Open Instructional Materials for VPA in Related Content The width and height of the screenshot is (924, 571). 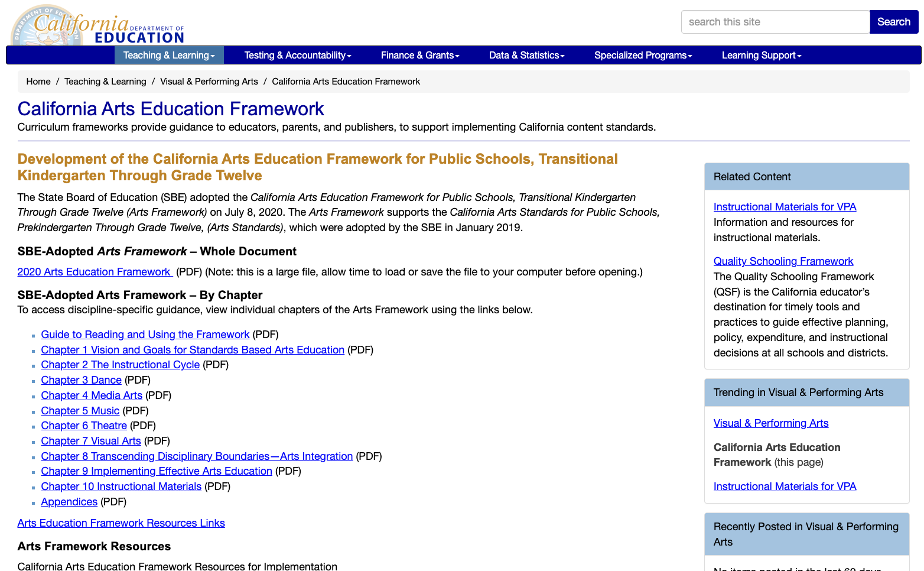coord(785,207)
